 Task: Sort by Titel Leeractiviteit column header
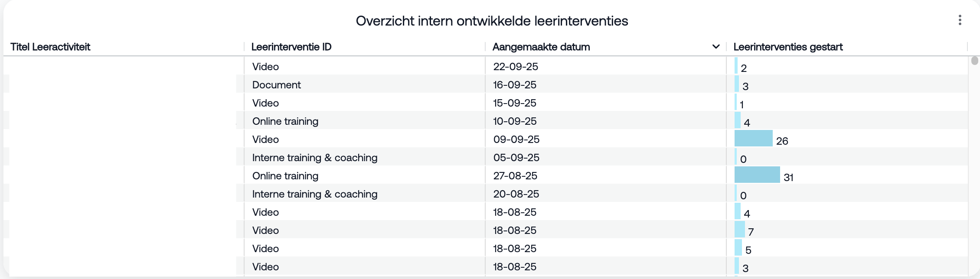pyautogui.click(x=50, y=47)
